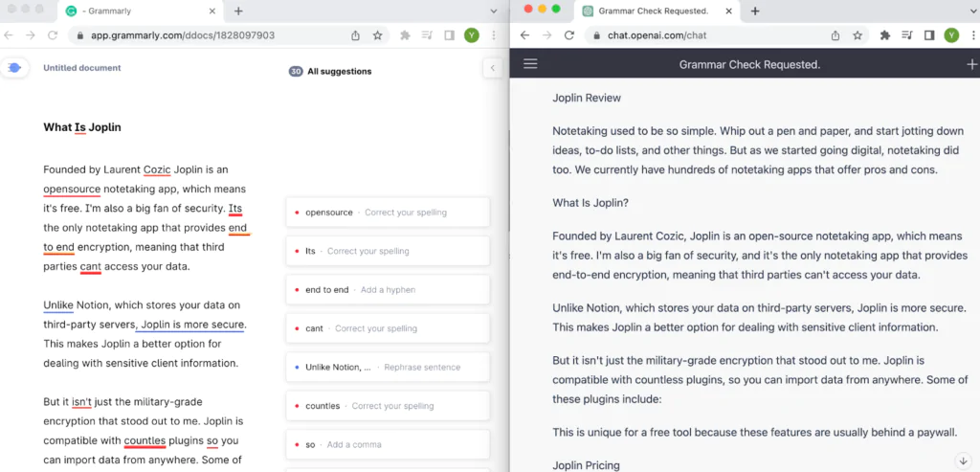Share the ChatGPT page via share icon
This screenshot has width=980, height=472.
click(x=835, y=35)
